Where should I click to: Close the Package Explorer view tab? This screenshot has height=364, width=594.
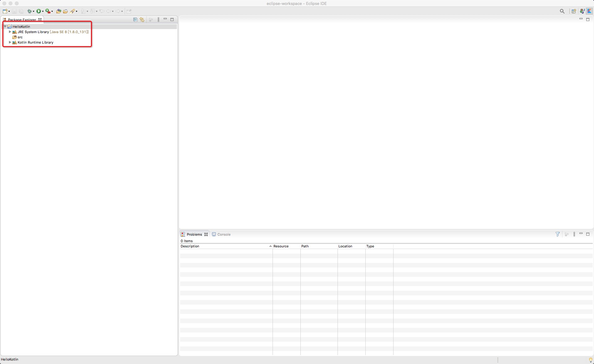pos(40,19)
